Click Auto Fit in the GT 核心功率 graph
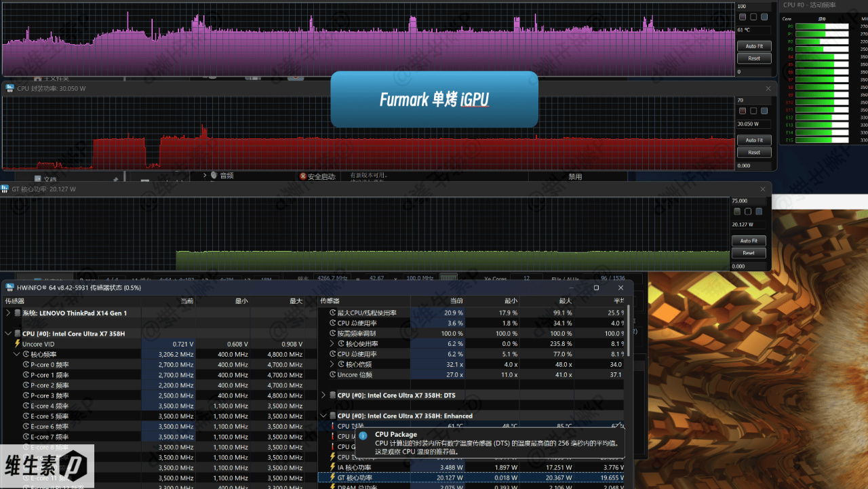This screenshot has width=868, height=489. (749, 241)
